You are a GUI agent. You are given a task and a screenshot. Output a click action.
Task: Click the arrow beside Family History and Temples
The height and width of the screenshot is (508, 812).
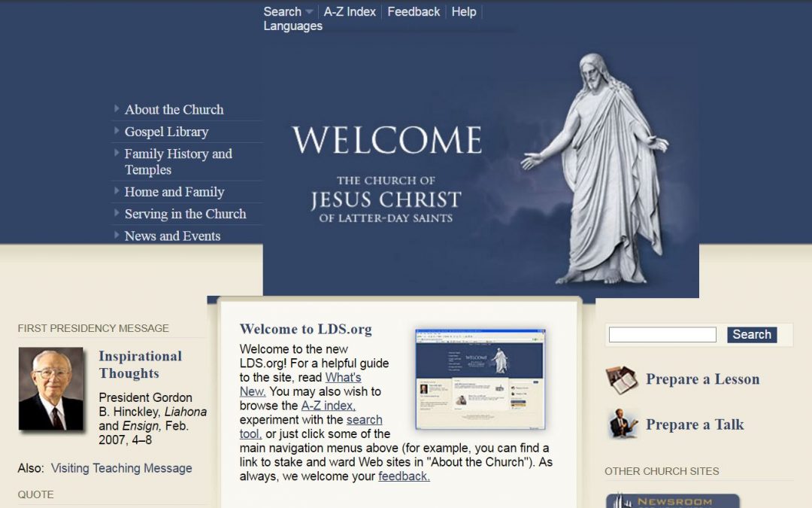pyautogui.click(x=117, y=152)
